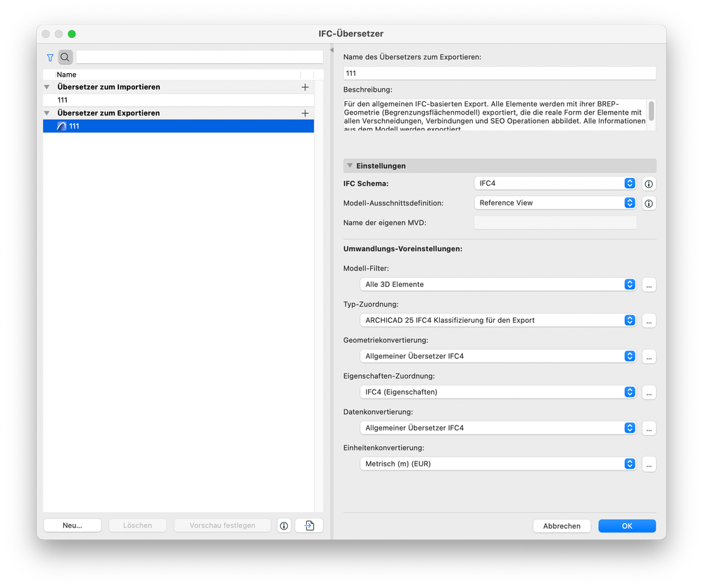Click the import translator file icon button
The height and width of the screenshot is (588, 703).
309,525
